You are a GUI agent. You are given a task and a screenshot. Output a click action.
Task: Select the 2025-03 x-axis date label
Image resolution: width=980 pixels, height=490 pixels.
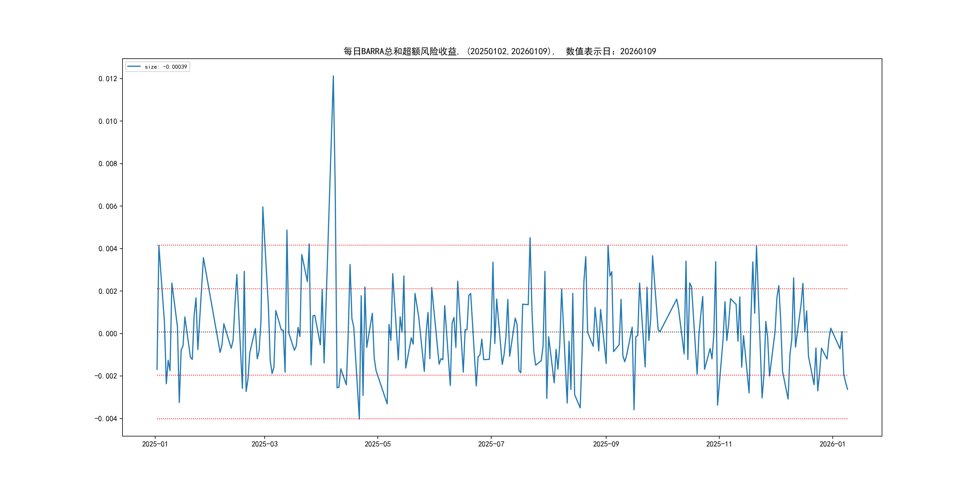264,444
